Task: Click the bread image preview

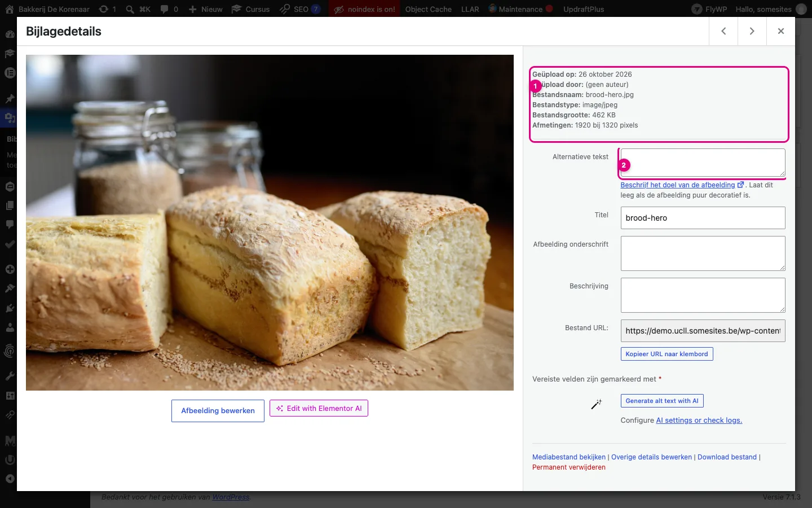Action: tap(270, 222)
